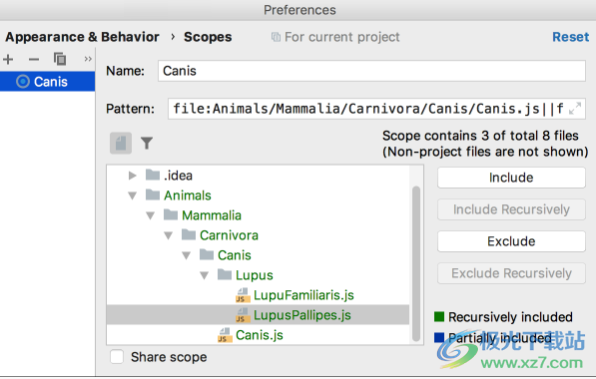Select LupuFamiliaris.js in the tree
The height and width of the screenshot is (379, 596).
pos(304,295)
